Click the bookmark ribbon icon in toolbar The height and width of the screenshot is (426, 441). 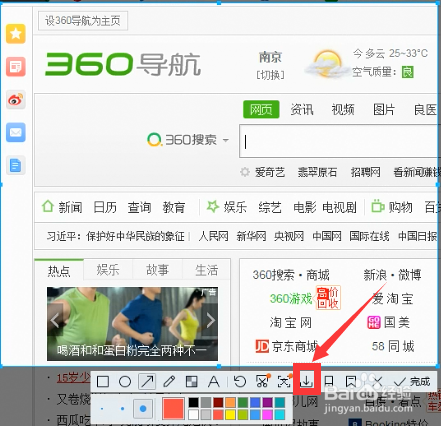[351, 381]
